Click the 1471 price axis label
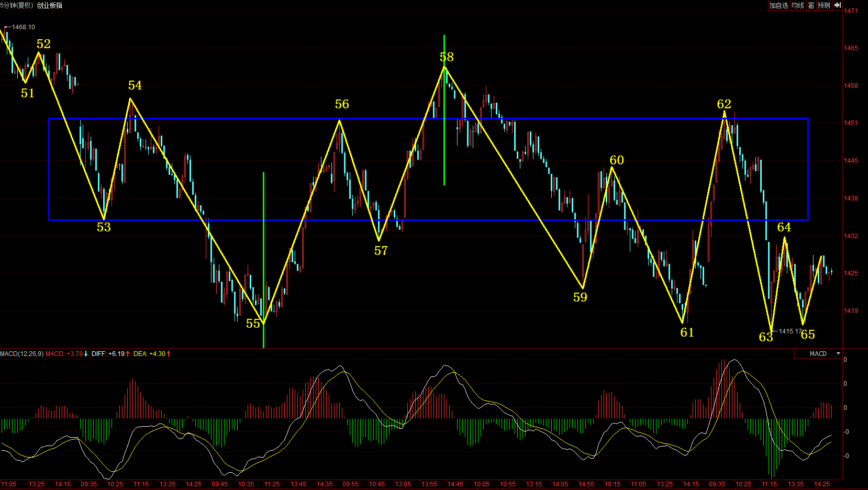The image size is (868, 490). tap(851, 11)
